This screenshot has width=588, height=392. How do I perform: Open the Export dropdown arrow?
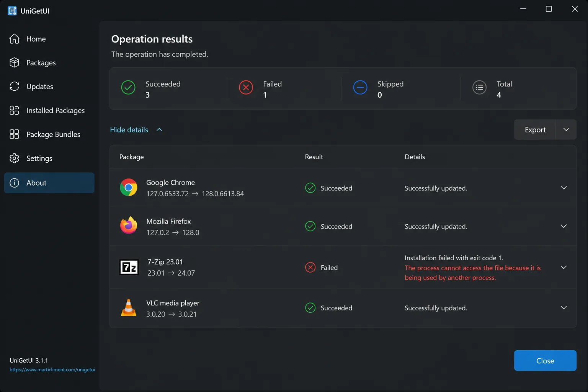(566, 129)
